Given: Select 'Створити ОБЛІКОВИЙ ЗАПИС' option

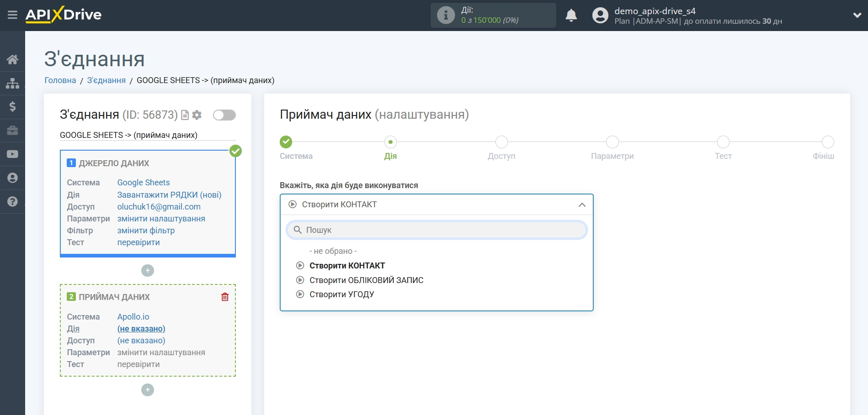Looking at the screenshot, I should [366, 280].
